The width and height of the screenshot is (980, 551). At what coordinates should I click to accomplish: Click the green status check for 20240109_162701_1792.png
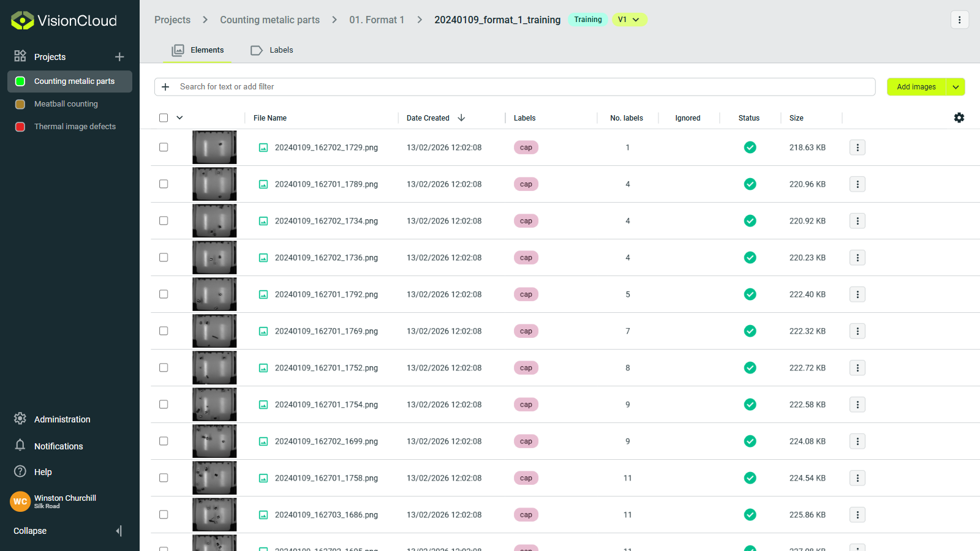750,294
